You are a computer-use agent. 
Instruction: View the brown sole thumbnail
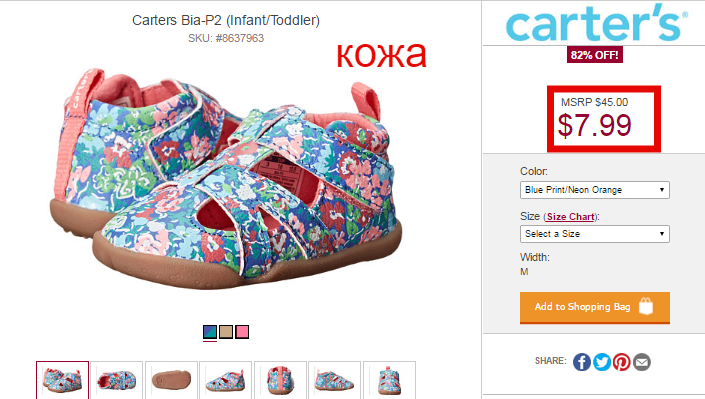171,380
